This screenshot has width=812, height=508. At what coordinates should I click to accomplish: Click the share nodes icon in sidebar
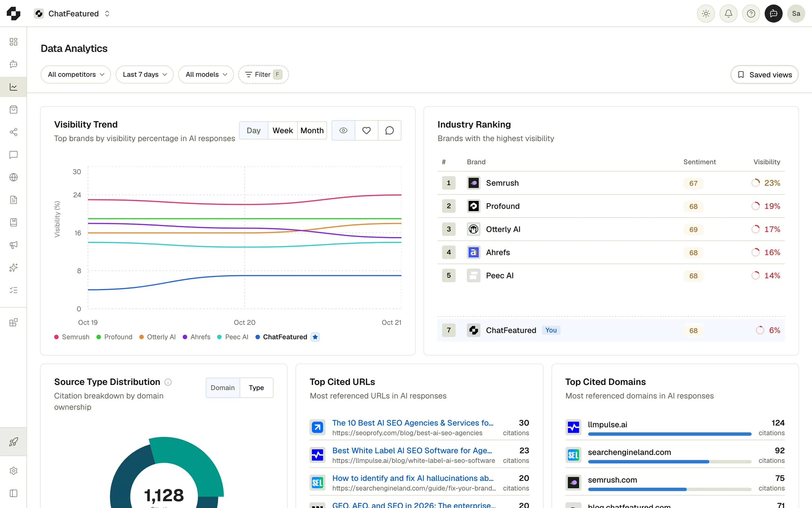pos(14,132)
